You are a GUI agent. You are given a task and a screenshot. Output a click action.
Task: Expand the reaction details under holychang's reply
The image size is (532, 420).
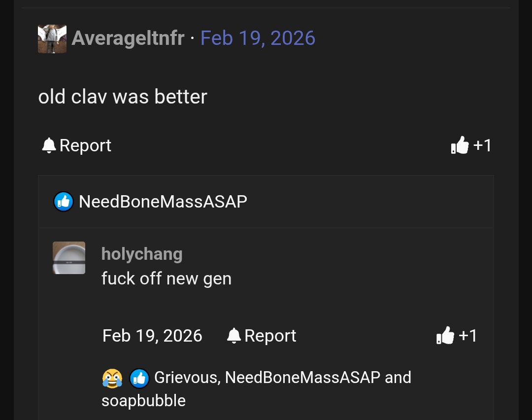tap(256, 378)
